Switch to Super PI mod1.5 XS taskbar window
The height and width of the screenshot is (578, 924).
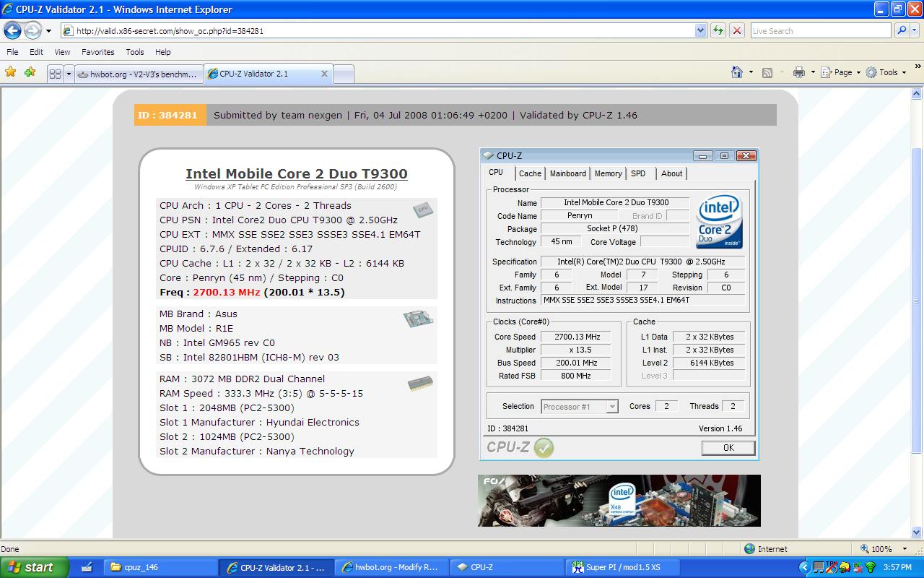[x=624, y=567]
